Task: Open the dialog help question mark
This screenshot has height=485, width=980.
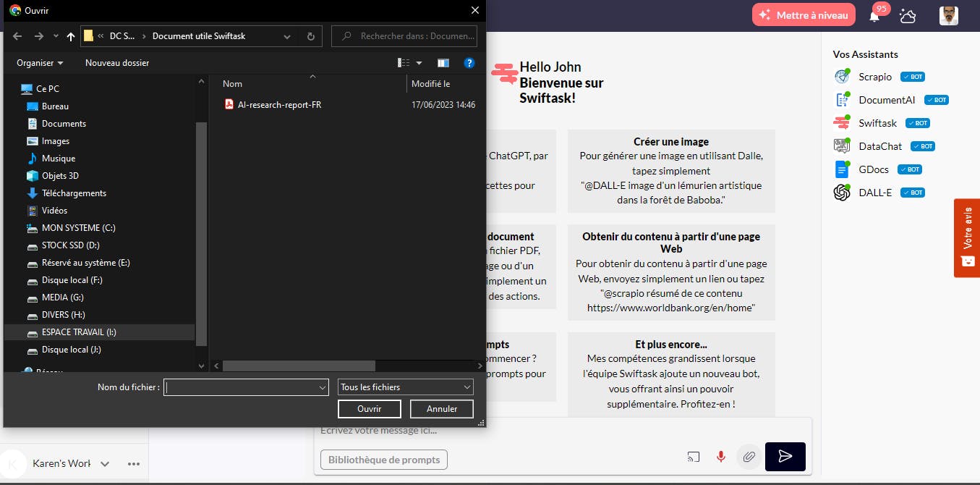Action: [x=469, y=63]
